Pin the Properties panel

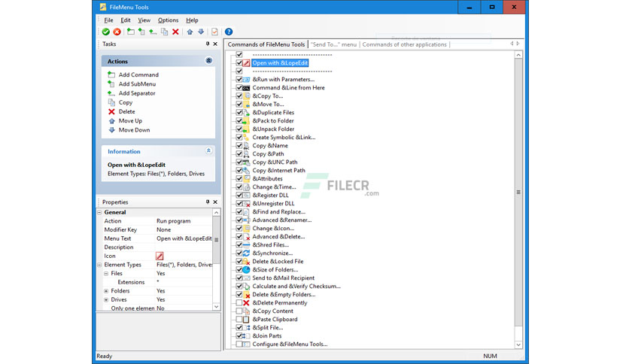tap(208, 202)
